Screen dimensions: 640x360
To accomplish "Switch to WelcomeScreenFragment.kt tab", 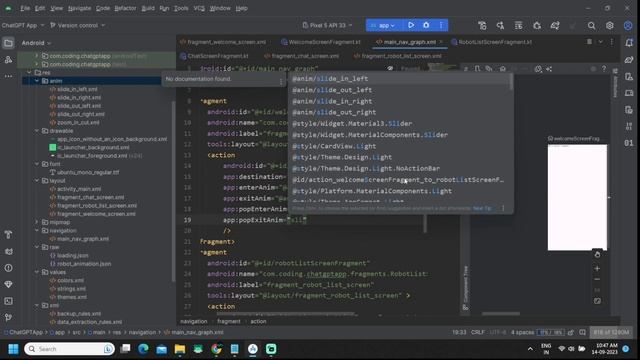I will pos(321,42).
